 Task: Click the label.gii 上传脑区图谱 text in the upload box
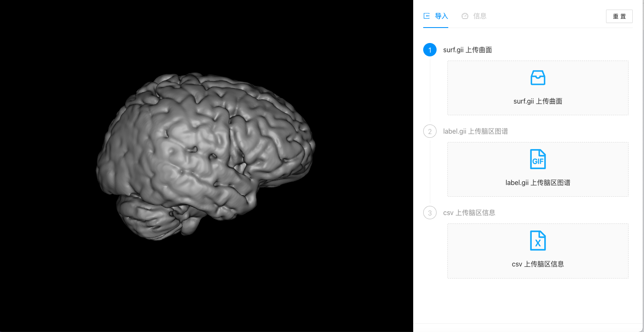coord(538,182)
